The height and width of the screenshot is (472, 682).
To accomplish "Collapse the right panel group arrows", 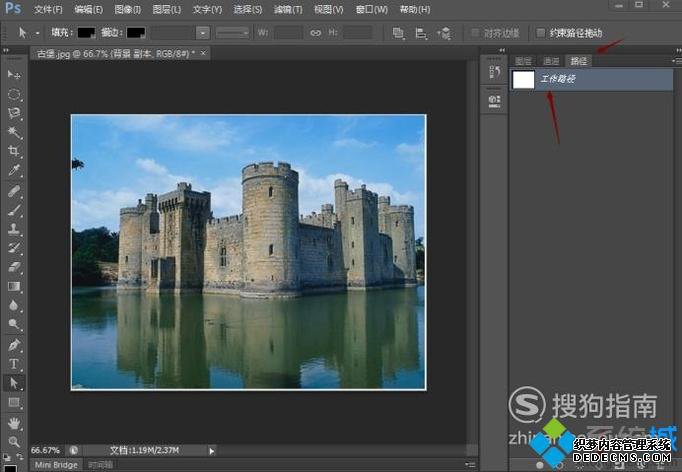I will [x=678, y=50].
